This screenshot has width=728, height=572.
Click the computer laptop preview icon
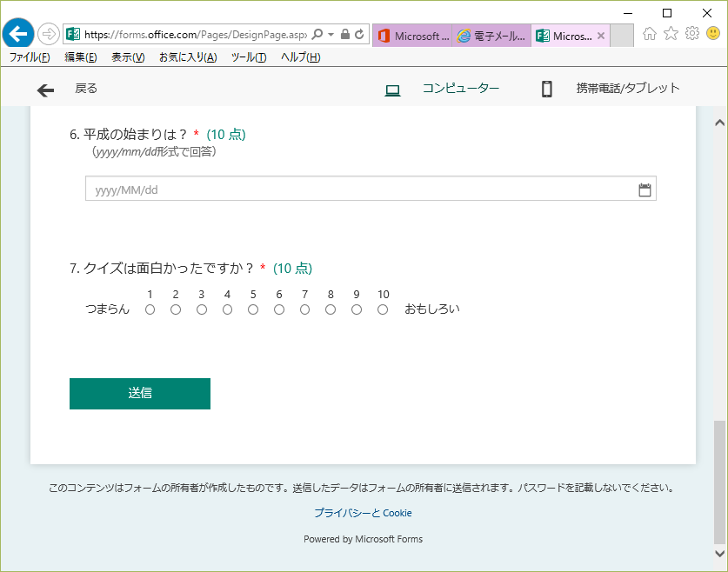click(x=393, y=90)
